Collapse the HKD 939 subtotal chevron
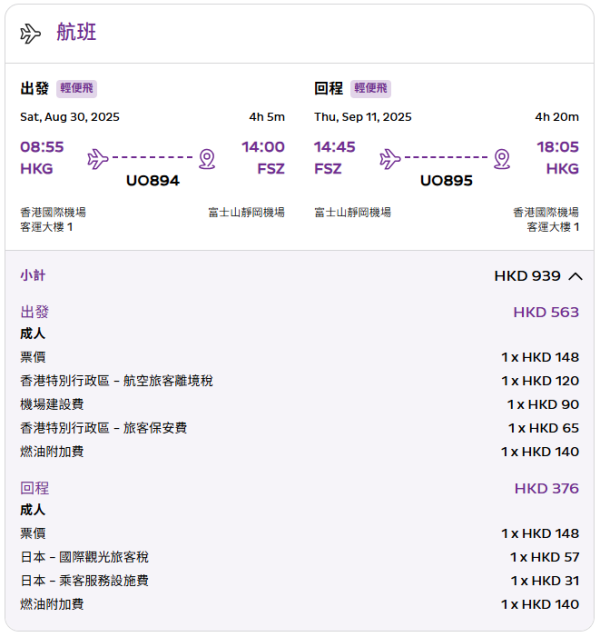This screenshot has width=600, height=637. tap(575, 277)
